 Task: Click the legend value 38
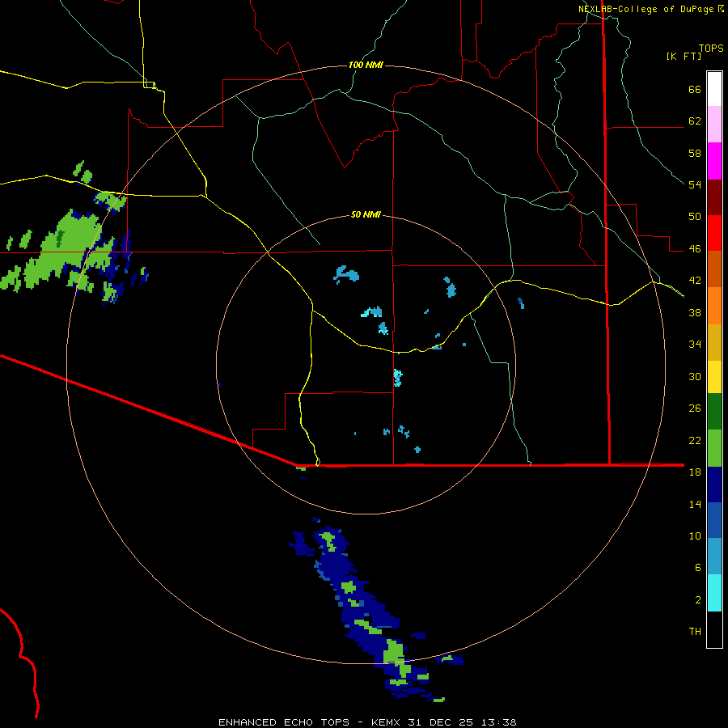pos(695,312)
